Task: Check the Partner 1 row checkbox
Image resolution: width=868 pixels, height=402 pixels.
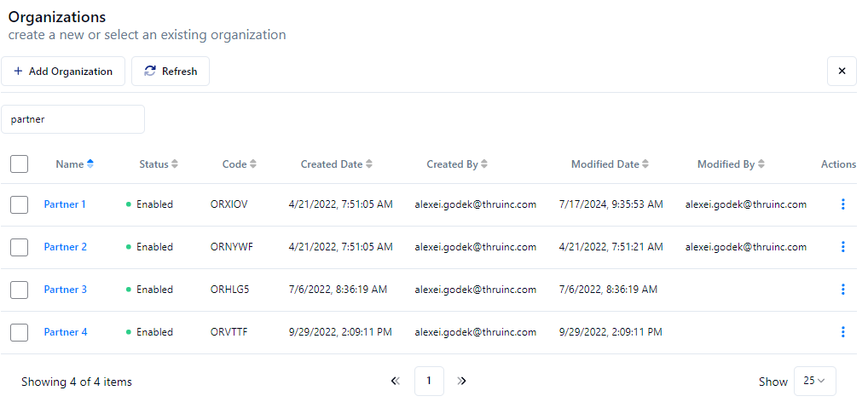Action: tap(20, 204)
